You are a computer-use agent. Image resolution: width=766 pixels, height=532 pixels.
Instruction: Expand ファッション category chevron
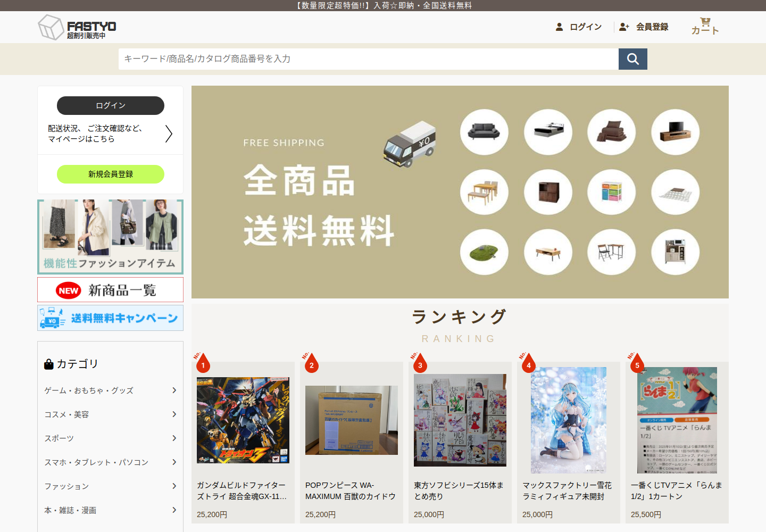174,486
